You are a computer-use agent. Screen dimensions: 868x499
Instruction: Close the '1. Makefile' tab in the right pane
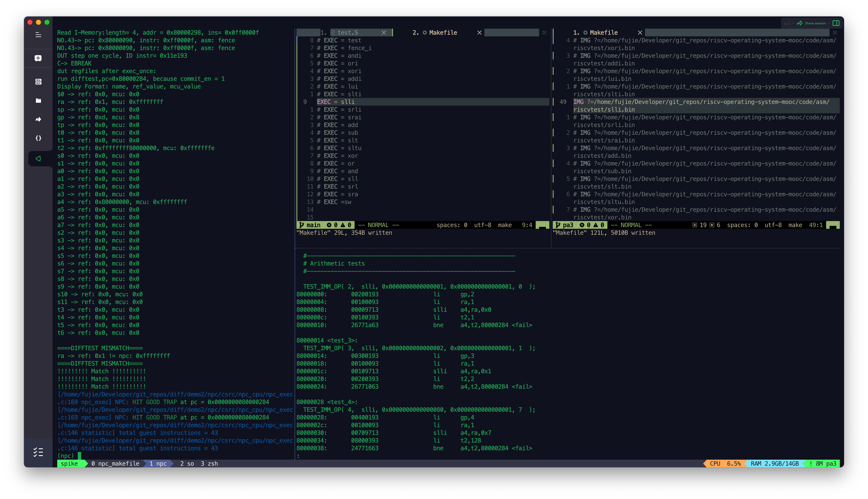640,32
